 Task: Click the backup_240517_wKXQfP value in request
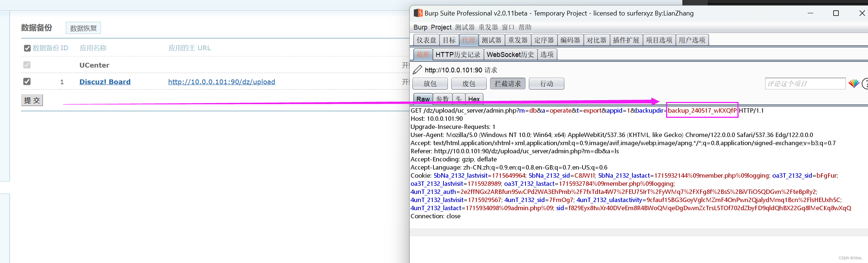(702, 110)
